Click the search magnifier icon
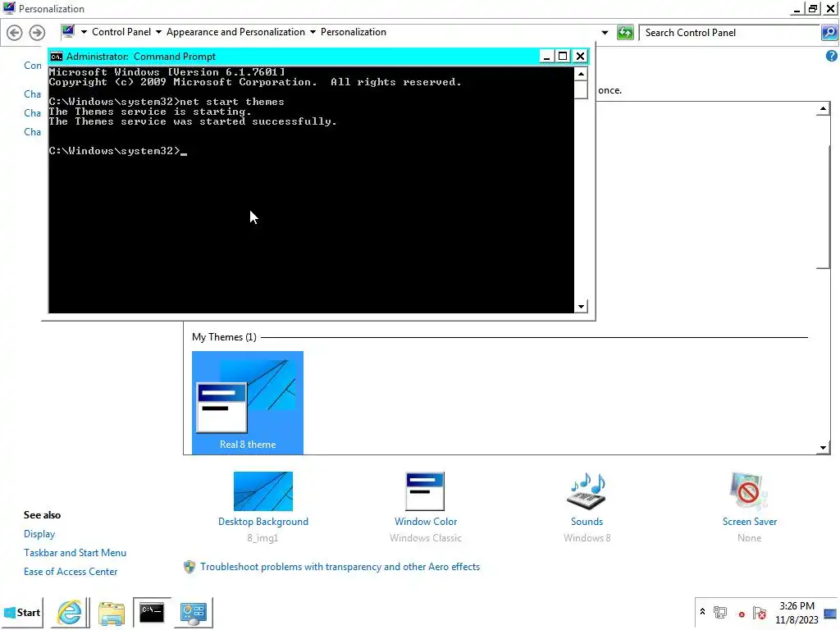Image resolution: width=840 pixels, height=630 pixels. (x=829, y=33)
